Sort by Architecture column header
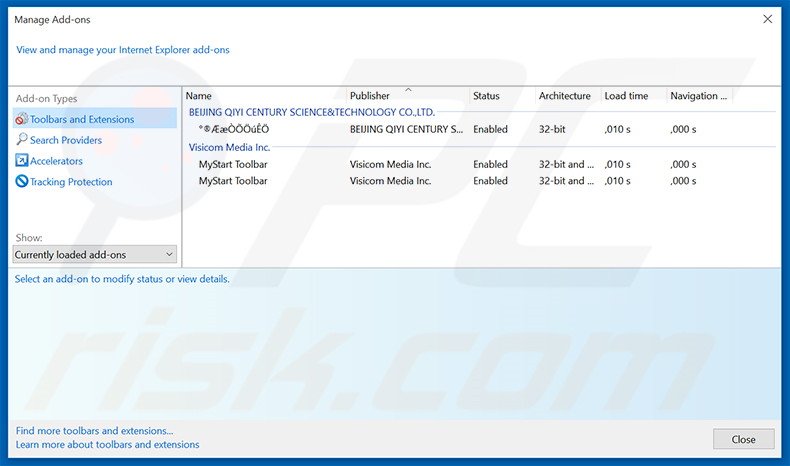Image resolution: width=790 pixels, height=466 pixels. (x=567, y=96)
